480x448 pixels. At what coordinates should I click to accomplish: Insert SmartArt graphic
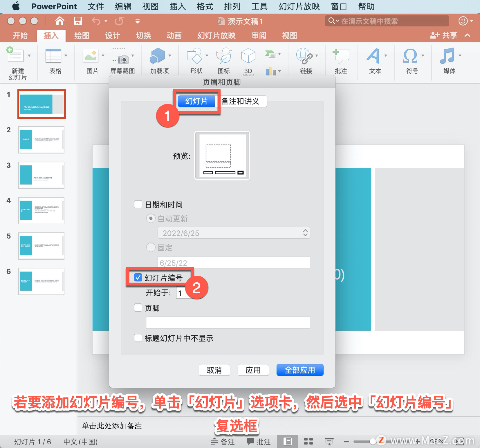[270, 54]
